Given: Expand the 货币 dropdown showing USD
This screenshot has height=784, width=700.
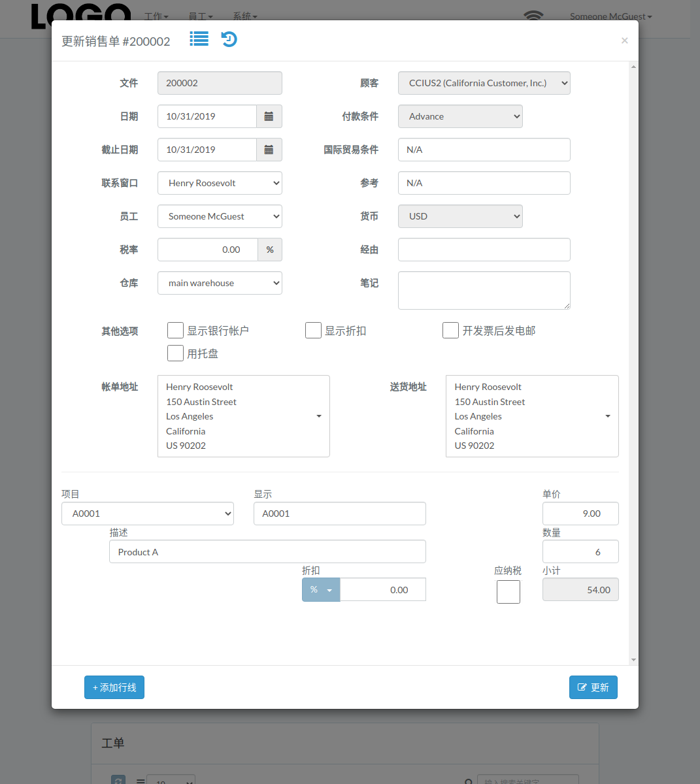Looking at the screenshot, I should coord(460,216).
